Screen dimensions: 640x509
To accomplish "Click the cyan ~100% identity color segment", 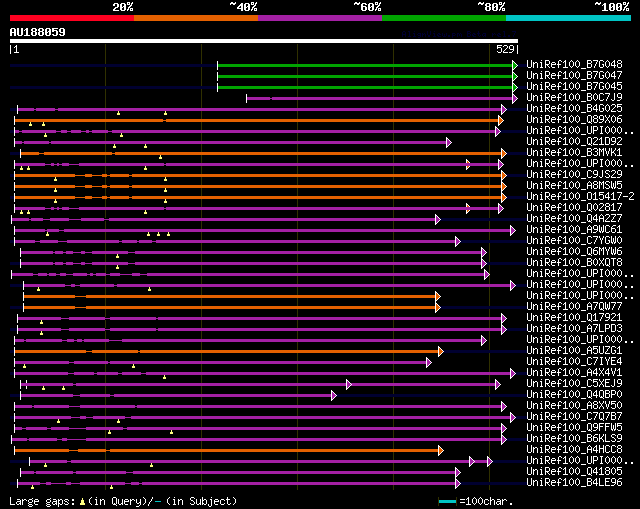I will pyautogui.click(x=569, y=18).
